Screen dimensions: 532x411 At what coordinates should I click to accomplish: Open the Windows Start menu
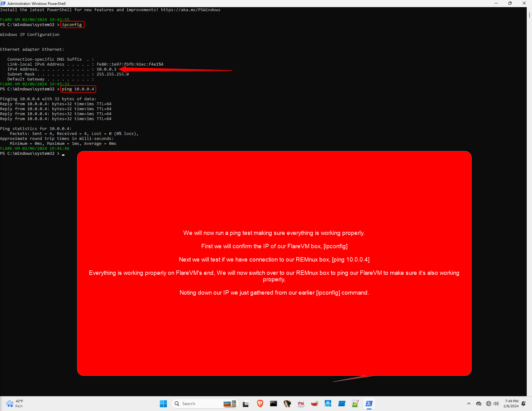163,404
